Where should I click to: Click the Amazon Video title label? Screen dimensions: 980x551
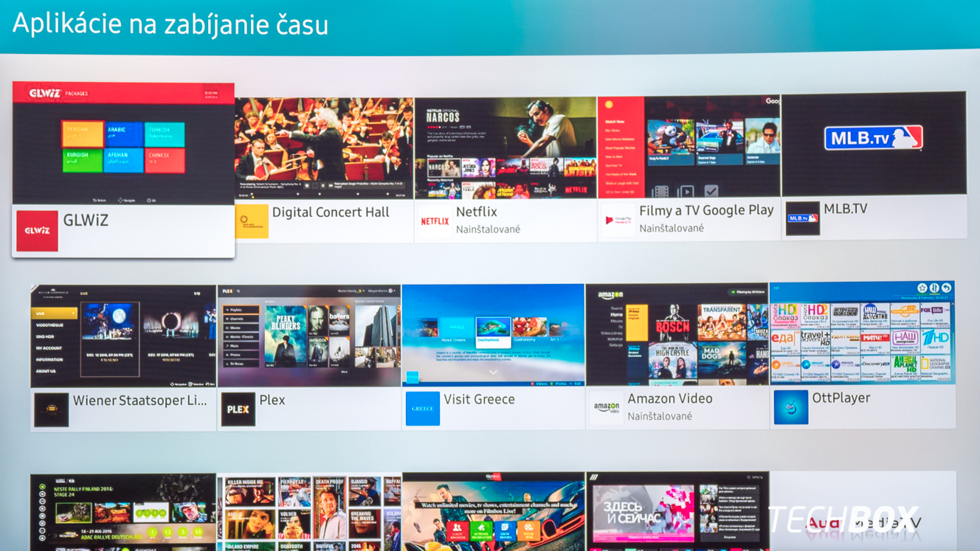pos(670,398)
